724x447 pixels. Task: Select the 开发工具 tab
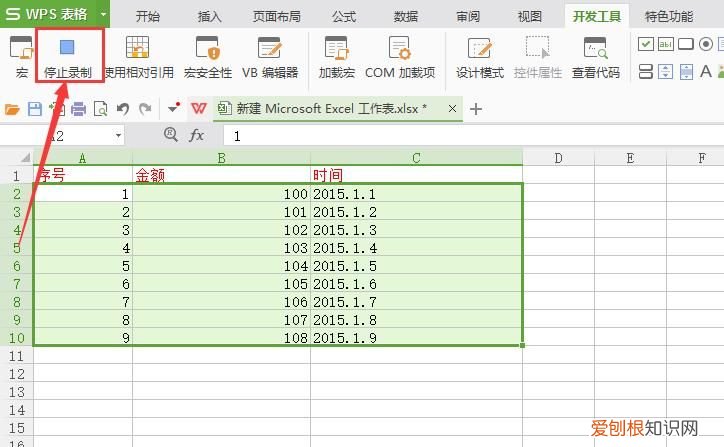[x=597, y=17]
